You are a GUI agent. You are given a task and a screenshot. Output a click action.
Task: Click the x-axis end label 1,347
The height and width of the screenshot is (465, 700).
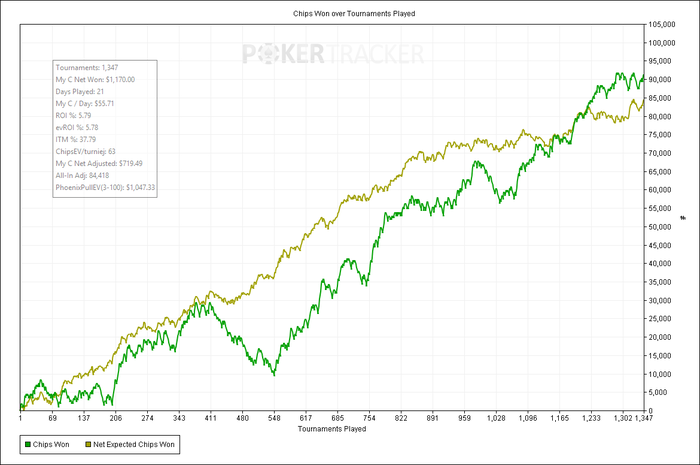pyautogui.click(x=643, y=418)
